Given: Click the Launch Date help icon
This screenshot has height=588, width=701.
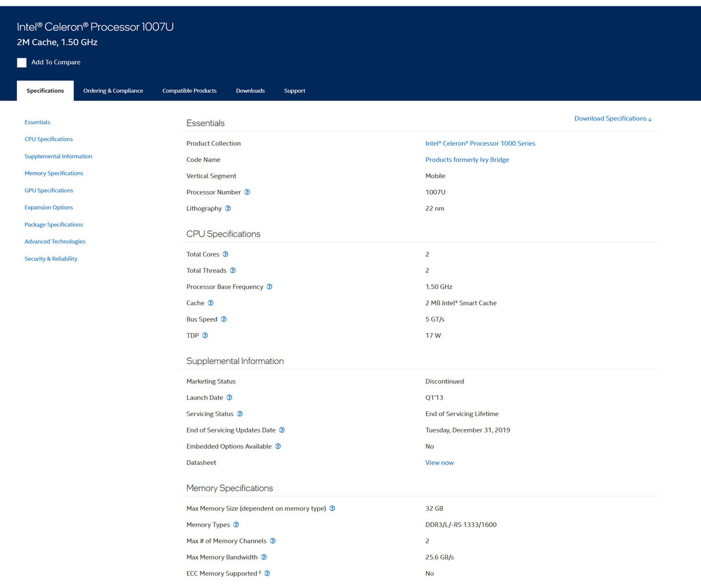Looking at the screenshot, I should pos(229,397).
